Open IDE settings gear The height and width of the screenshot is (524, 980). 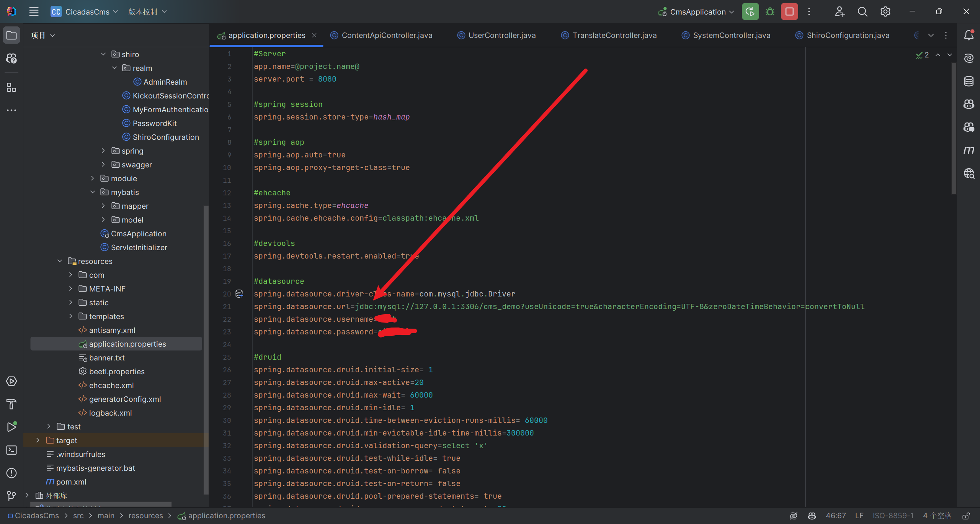[885, 11]
